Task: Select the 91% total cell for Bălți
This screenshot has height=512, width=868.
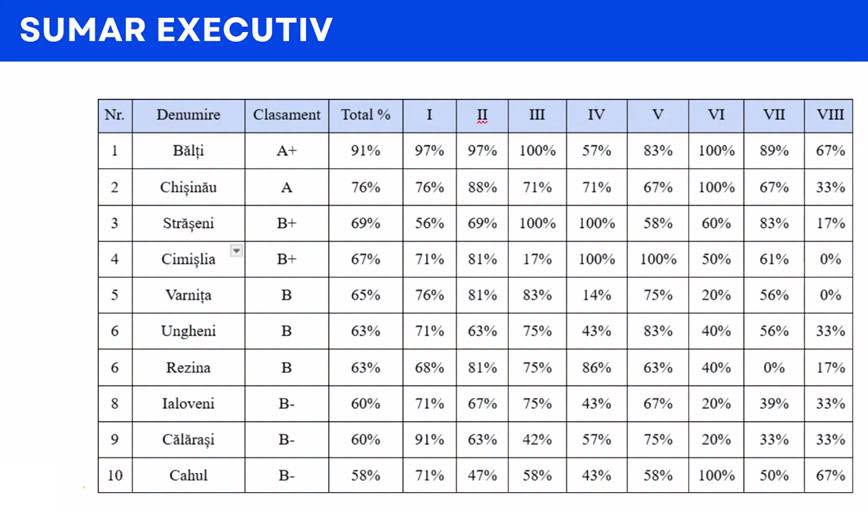Action: (x=366, y=151)
